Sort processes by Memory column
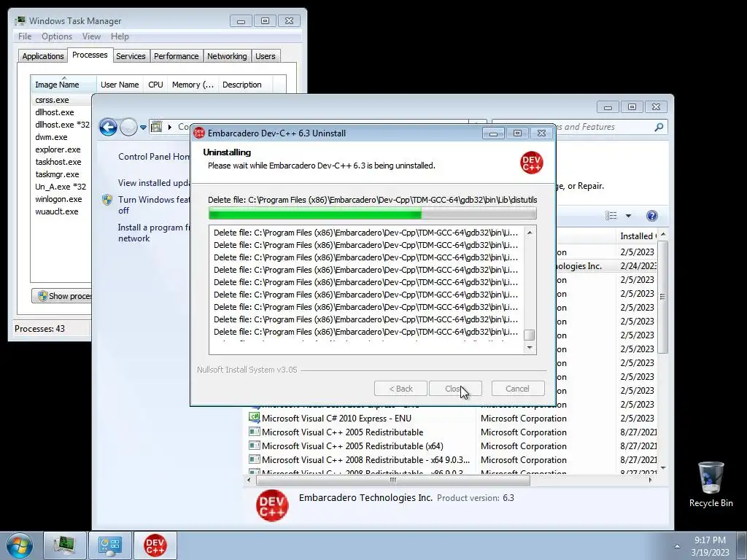The height and width of the screenshot is (560, 747). 193,85
